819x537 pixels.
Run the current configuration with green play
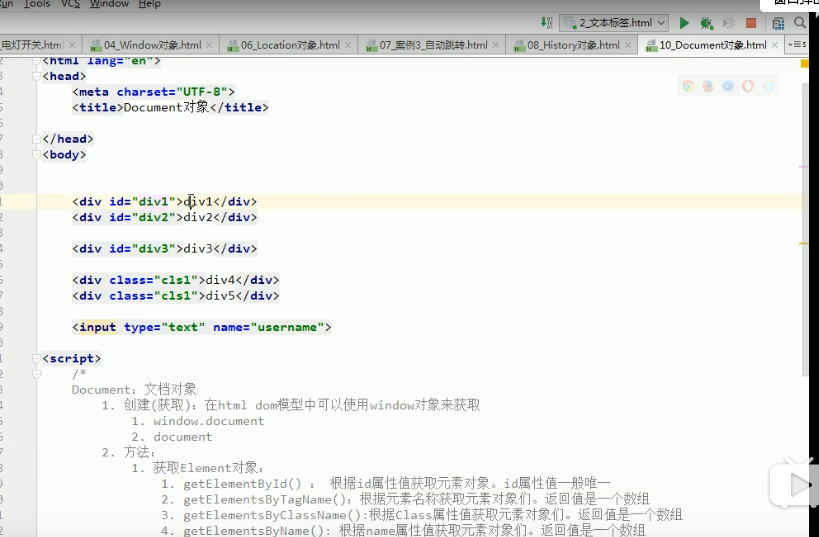tap(684, 23)
